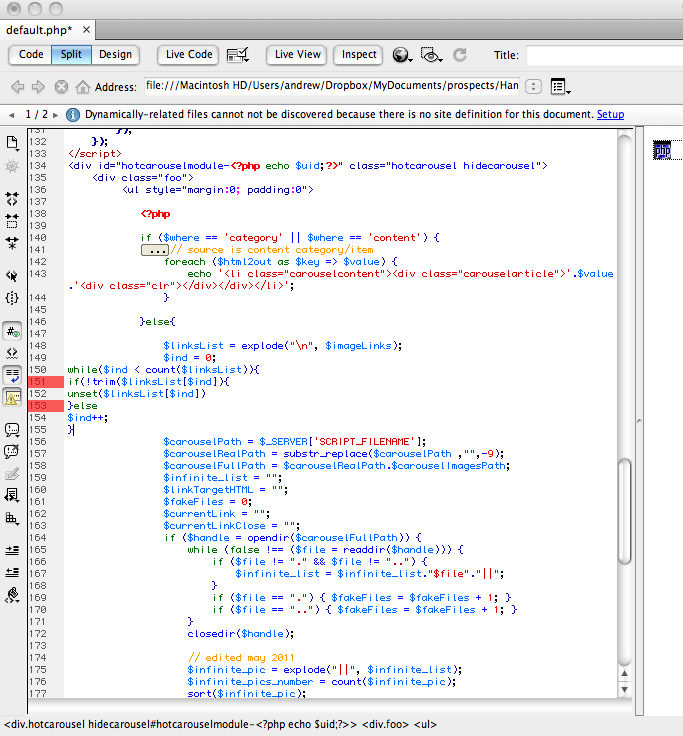Toggle Word Wrap in coding toolbar
This screenshot has width=683, height=736.
coord(12,375)
